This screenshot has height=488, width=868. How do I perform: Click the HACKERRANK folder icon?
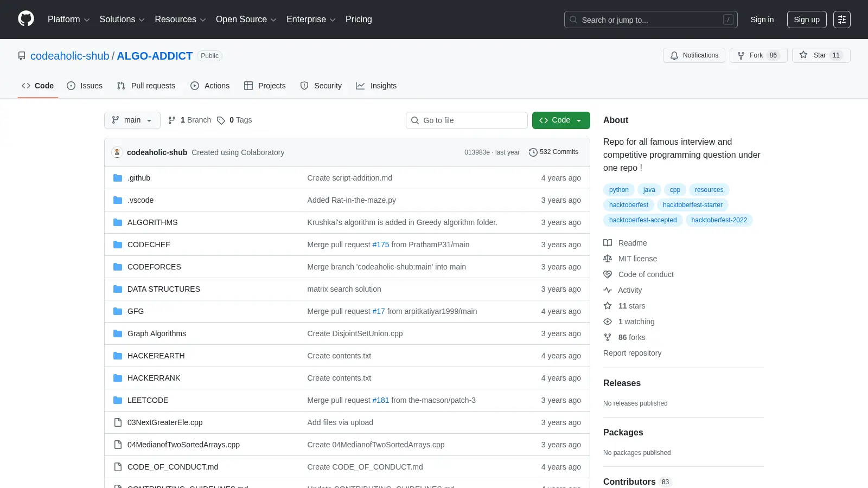[x=118, y=378]
